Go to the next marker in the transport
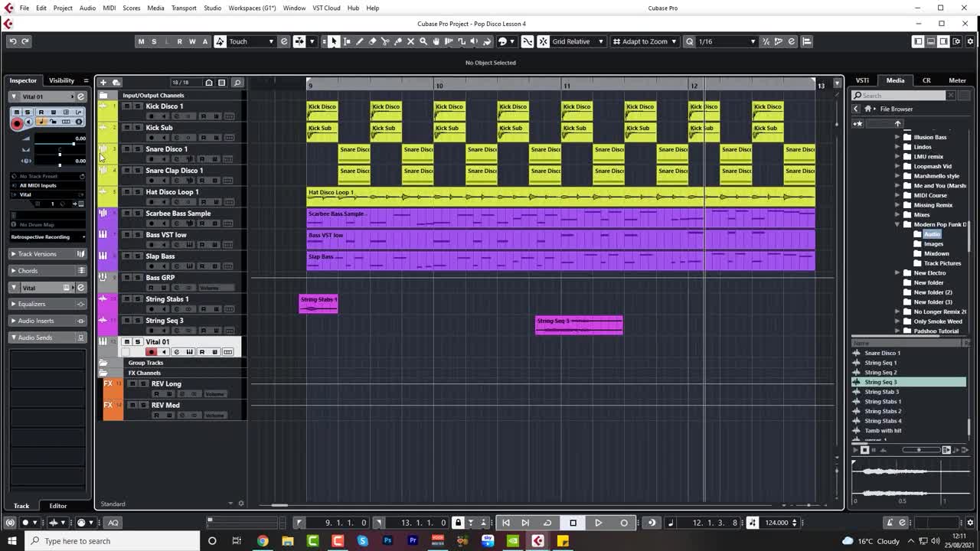This screenshot has height=551, width=980. [x=525, y=523]
